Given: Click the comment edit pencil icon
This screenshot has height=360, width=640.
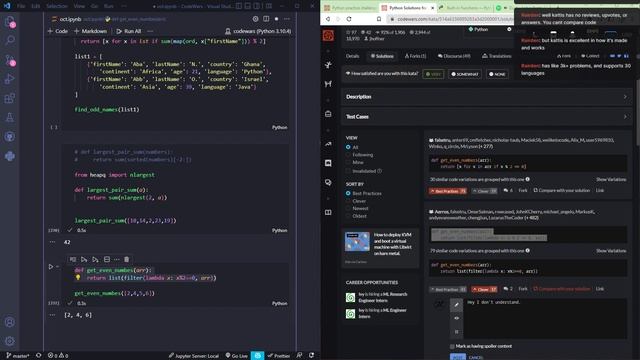Looking at the screenshot, I should tap(456, 304).
